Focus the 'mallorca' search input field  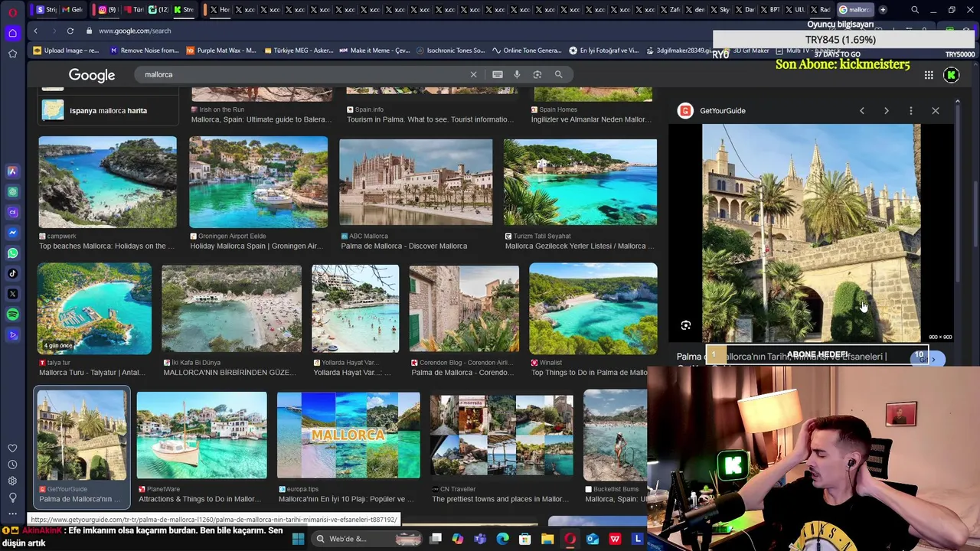(306, 74)
